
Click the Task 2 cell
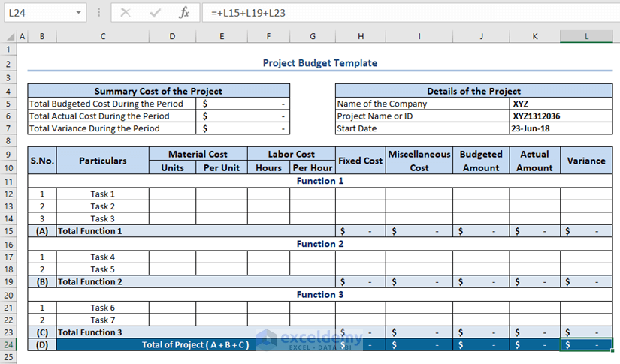coord(103,206)
